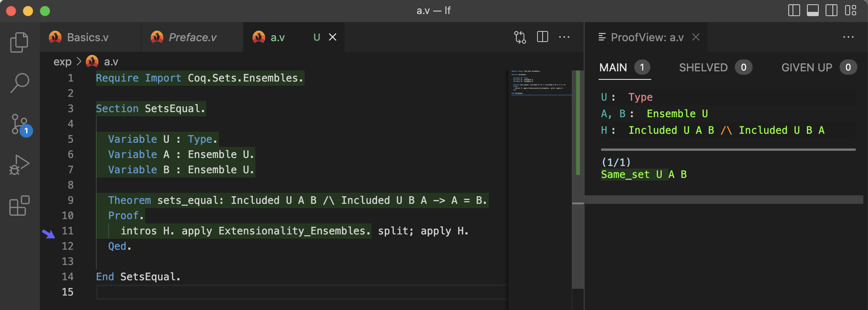Toggle primary side bar layout icon
Viewport: 868px width, 310px height.
click(794, 10)
